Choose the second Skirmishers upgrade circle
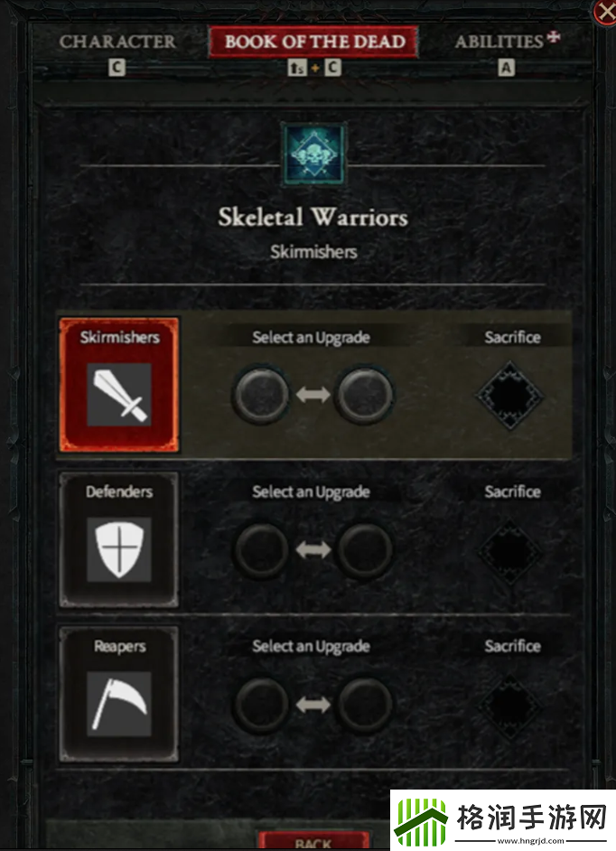 pyautogui.click(x=365, y=395)
